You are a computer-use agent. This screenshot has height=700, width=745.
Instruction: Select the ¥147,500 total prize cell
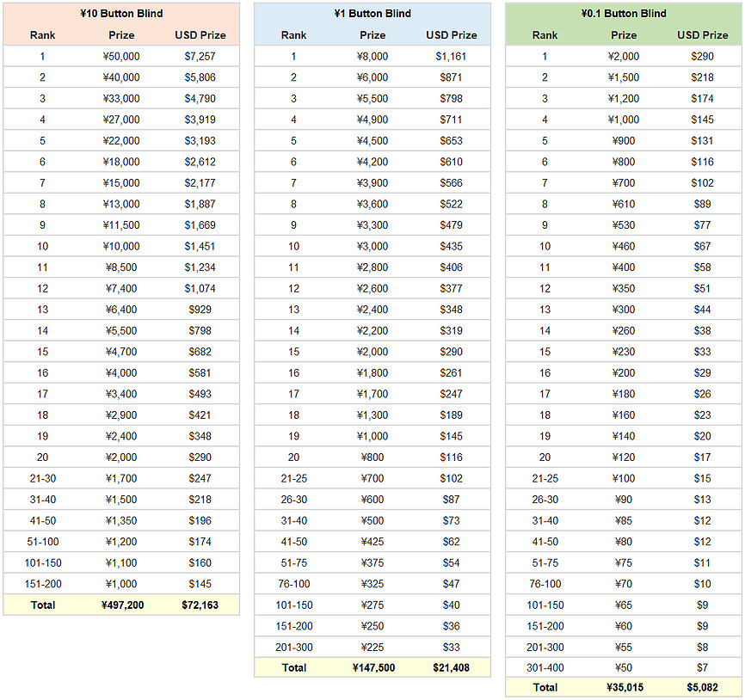point(372,667)
